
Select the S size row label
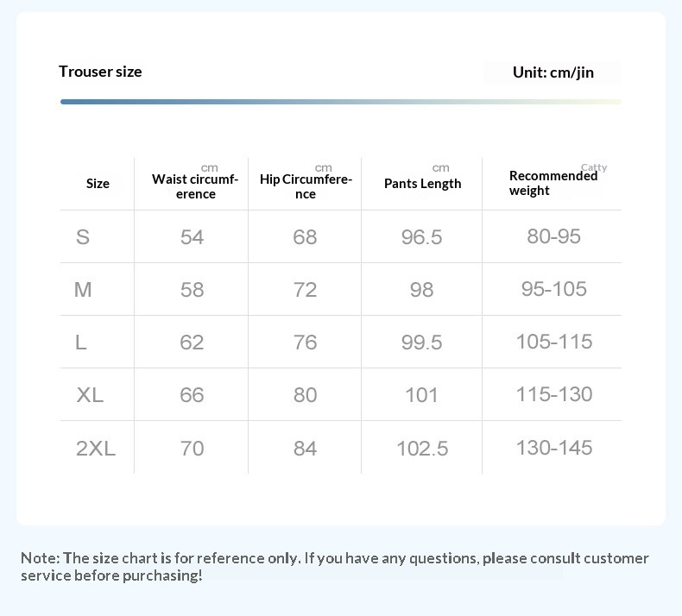(83, 237)
